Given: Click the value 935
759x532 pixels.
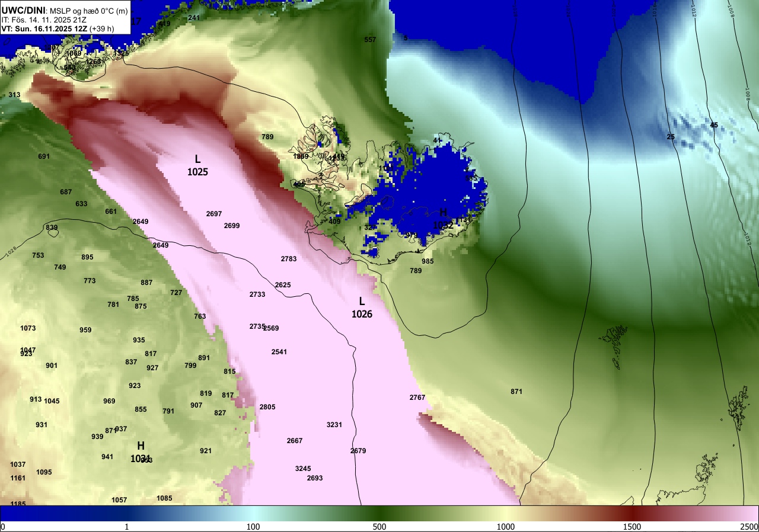Looking at the screenshot, I should coord(139,340).
